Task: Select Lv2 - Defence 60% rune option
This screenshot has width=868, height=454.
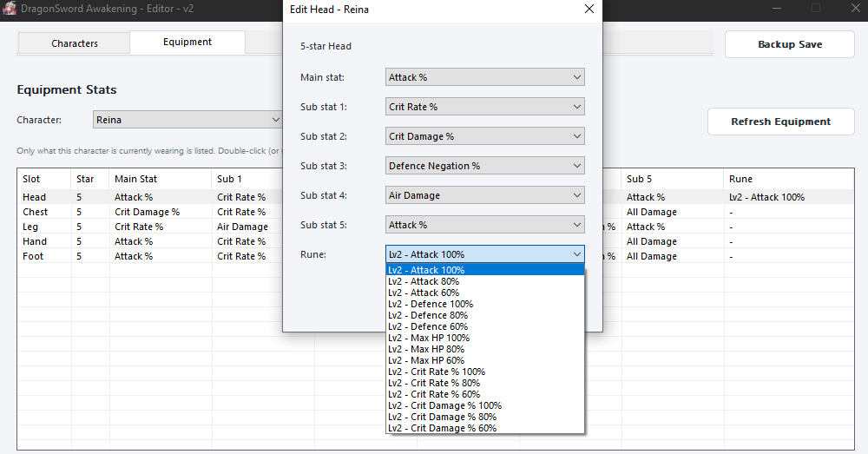Action: click(485, 326)
